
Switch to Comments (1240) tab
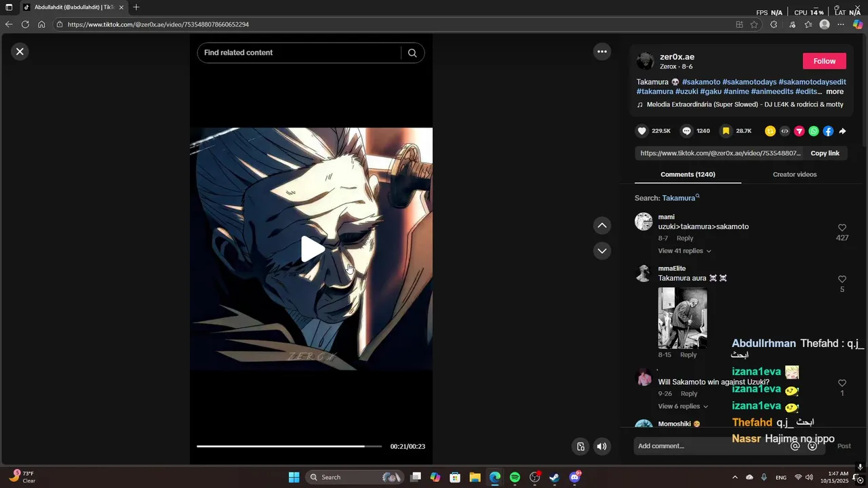688,174
